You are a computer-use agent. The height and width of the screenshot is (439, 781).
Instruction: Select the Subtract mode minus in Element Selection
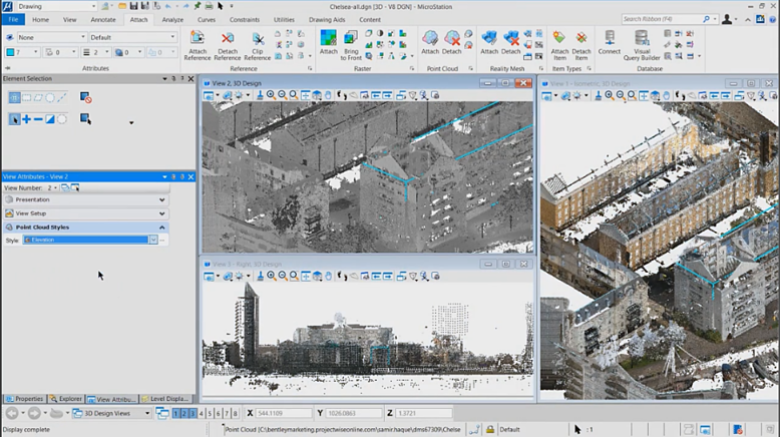click(x=38, y=119)
